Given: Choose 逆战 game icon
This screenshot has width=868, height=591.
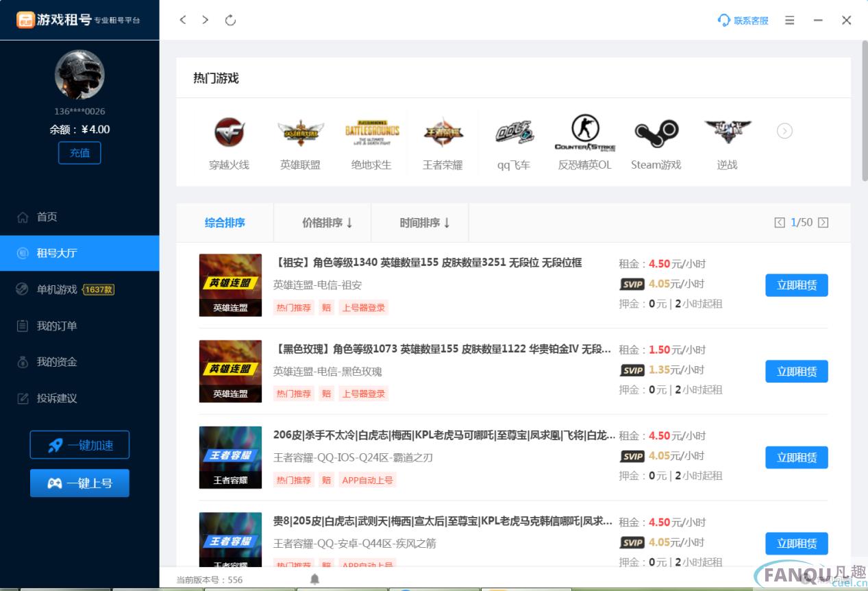Looking at the screenshot, I should 728,143.
